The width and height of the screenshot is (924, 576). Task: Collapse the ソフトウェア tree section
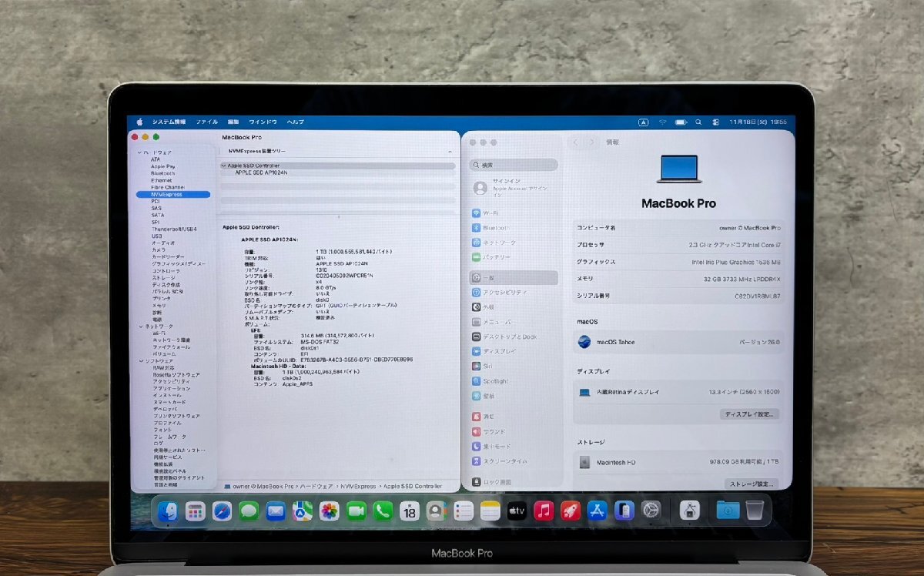tap(139, 361)
